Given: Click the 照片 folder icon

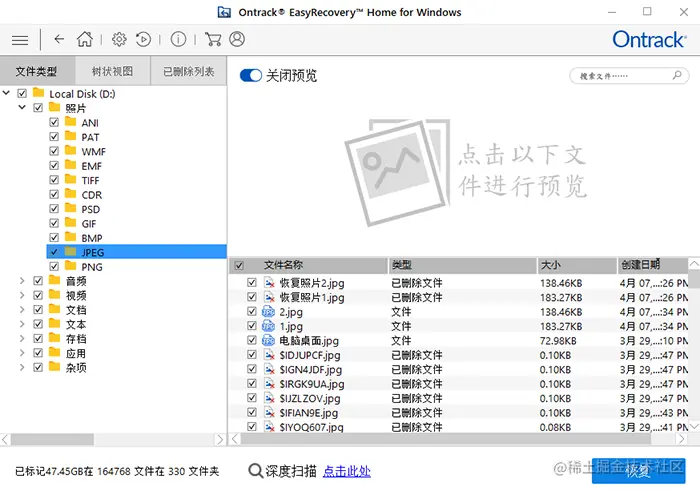Looking at the screenshot, I should 54,107.
